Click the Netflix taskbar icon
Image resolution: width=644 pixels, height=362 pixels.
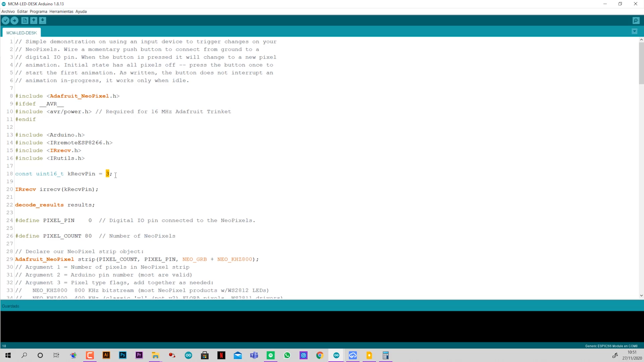pyautogui.click(x=222, y=356)
